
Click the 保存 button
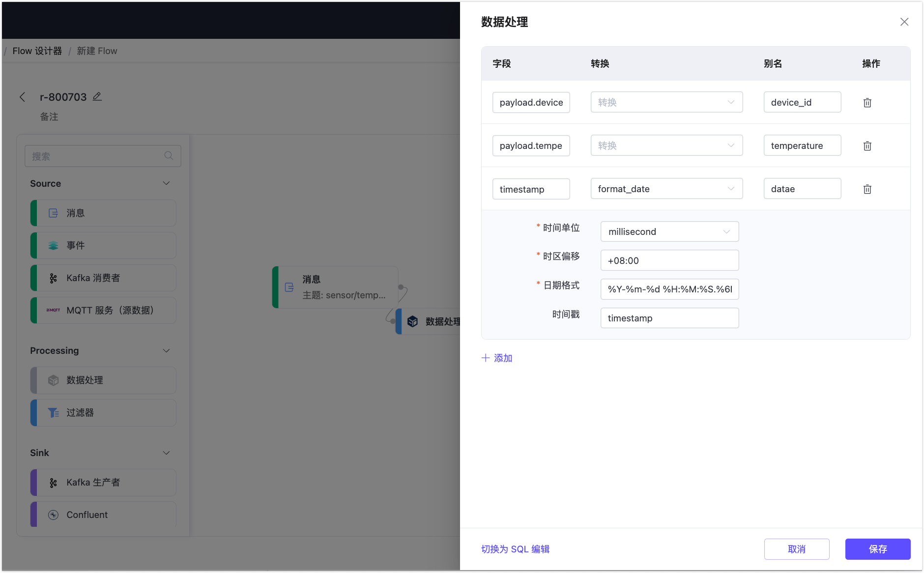pyautogui.click(x=878, y=549)
